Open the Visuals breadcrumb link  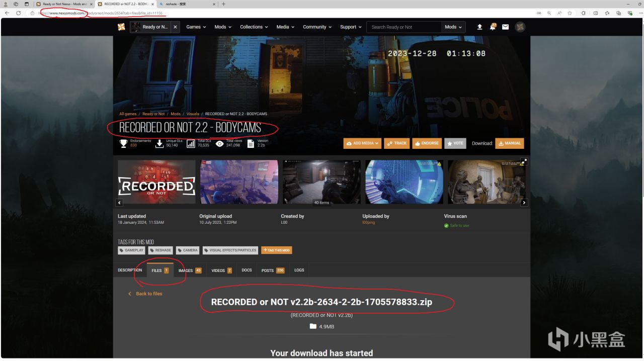(x=193, y=114)
